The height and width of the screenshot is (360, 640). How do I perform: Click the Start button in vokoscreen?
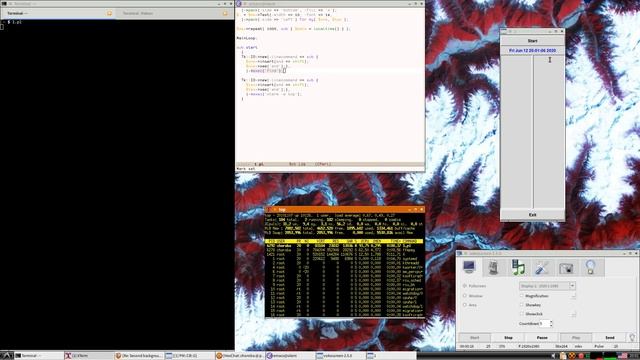474,338
